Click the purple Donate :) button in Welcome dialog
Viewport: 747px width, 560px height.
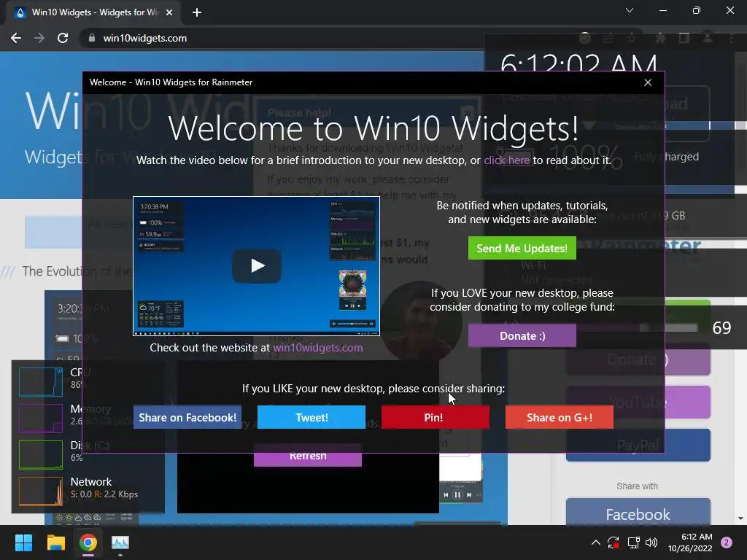522,335
